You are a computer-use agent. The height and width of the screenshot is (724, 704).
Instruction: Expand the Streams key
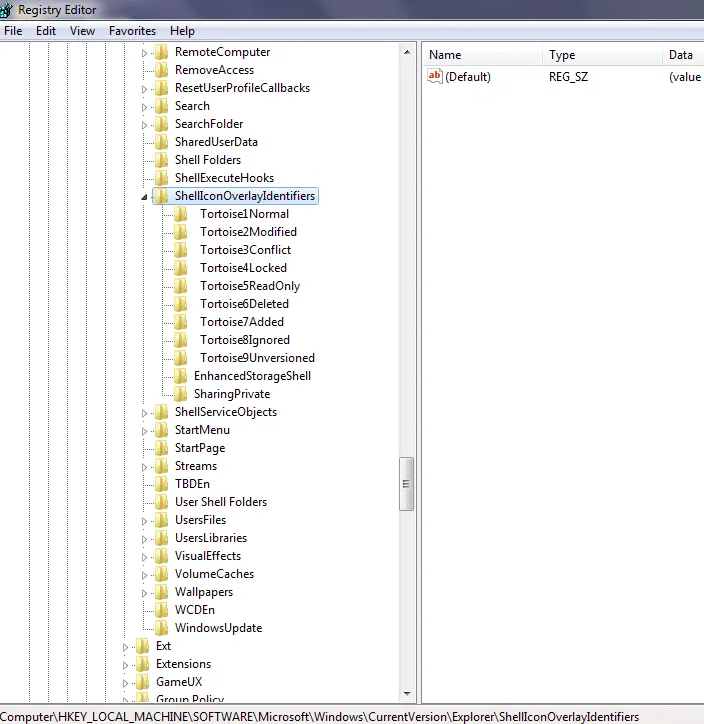(x=144, y=467)
